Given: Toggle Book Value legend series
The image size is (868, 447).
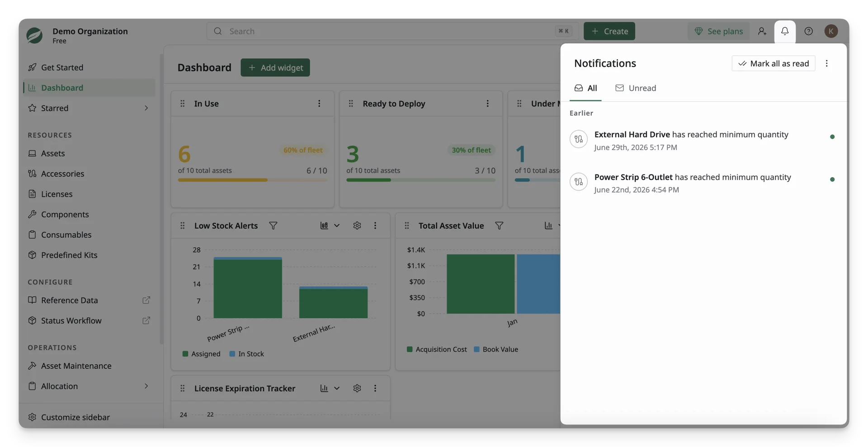Looking at the screenshot, I should pyautogui.click(x=496, y=349).
